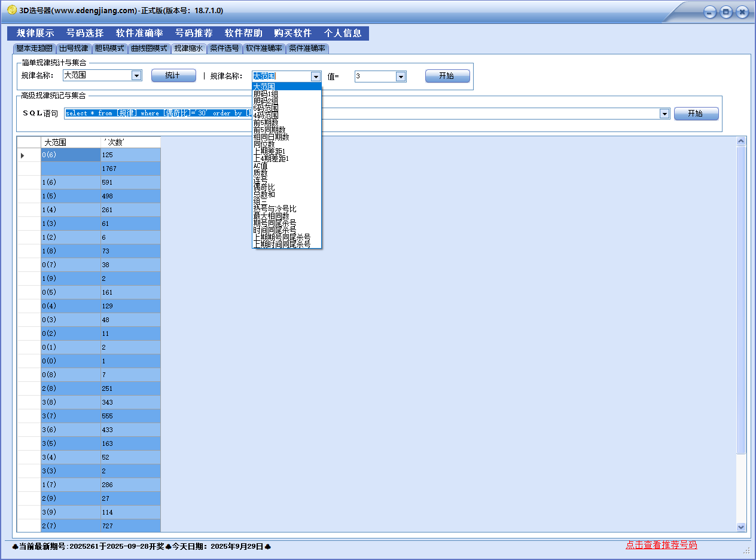Click the gold coin app icon in title bar
Viewport: 756px width, 560px height.
tap(11, 10)
